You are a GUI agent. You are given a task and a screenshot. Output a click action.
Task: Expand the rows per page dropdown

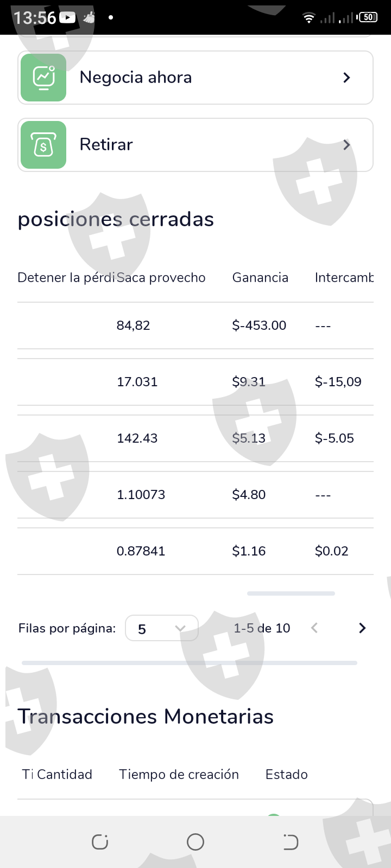click(x=161, y=628)
